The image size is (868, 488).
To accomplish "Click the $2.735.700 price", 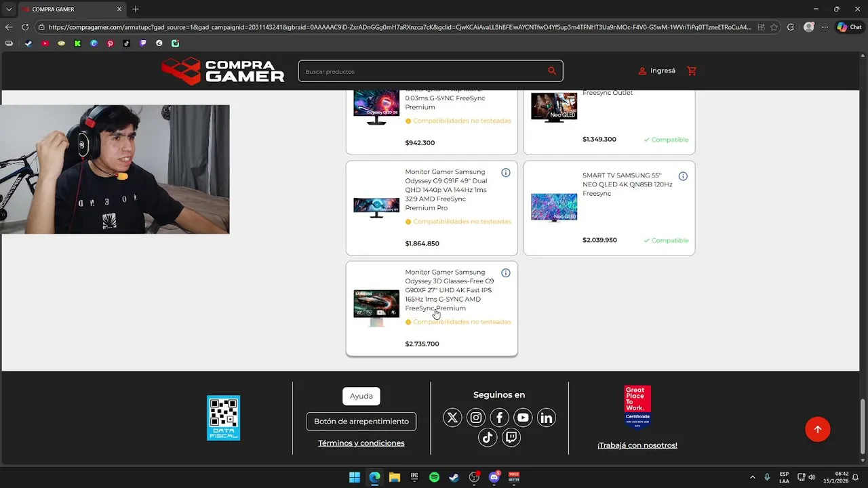I will (x=422, y=344).
